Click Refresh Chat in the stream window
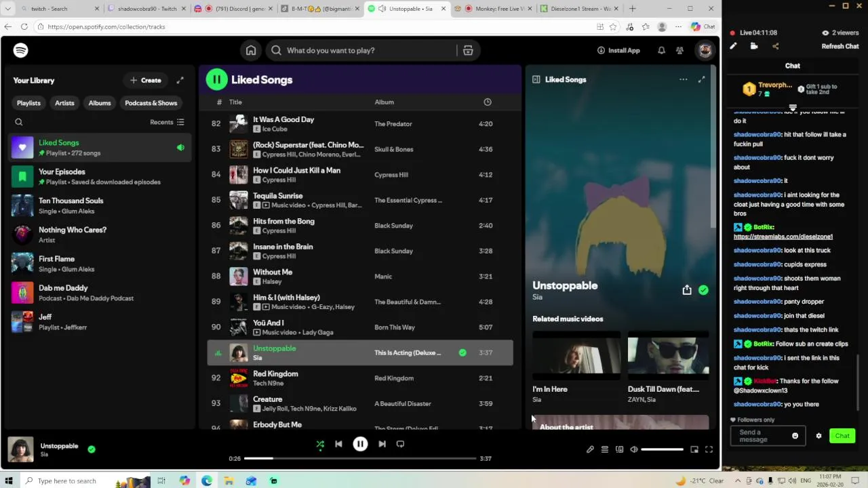 tap(840, 46)
